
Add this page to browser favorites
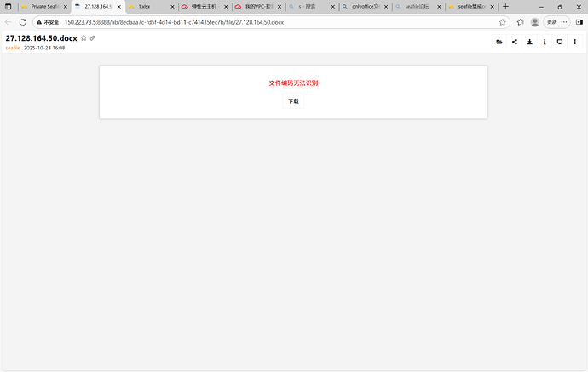pos(503,21)
